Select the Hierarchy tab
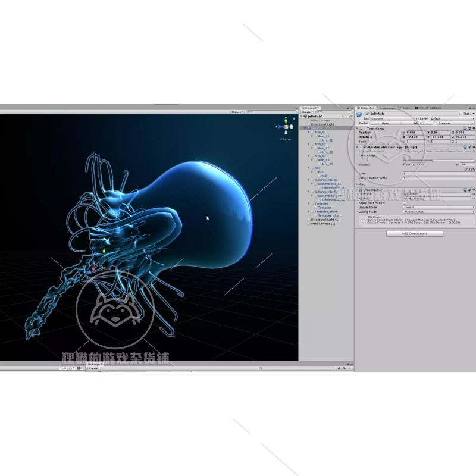The height and width of the screenshot is (476, 476). click(x=311, y=108)
